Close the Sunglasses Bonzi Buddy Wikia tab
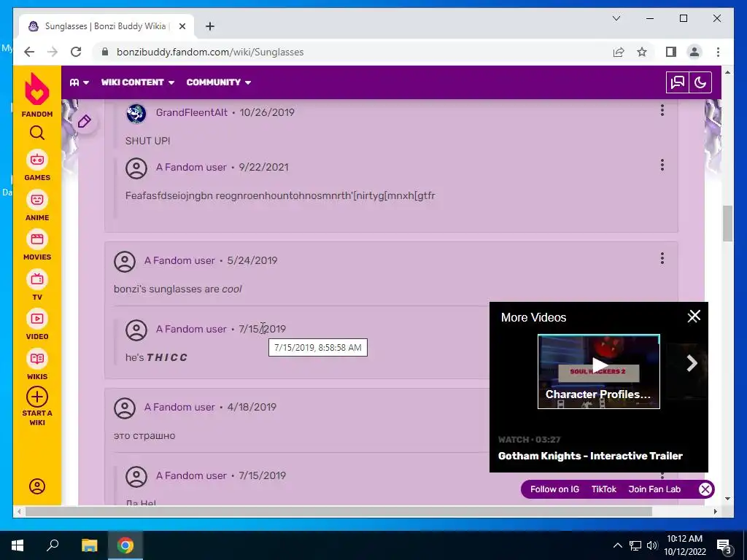Screen dimensions: 747x560 [x=182, y=26]
